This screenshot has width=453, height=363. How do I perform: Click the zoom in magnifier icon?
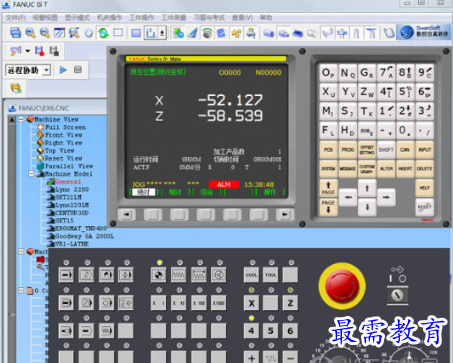tap(30, 33)
